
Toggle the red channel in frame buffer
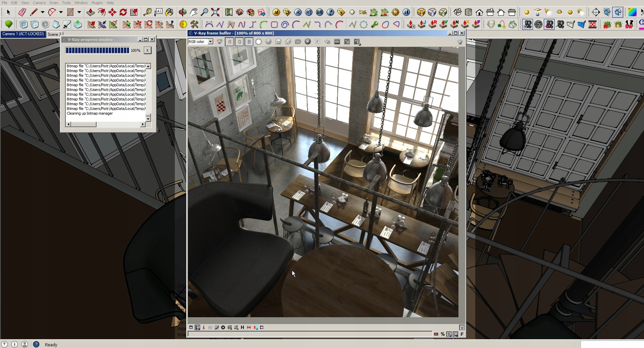tap(230, 42)
